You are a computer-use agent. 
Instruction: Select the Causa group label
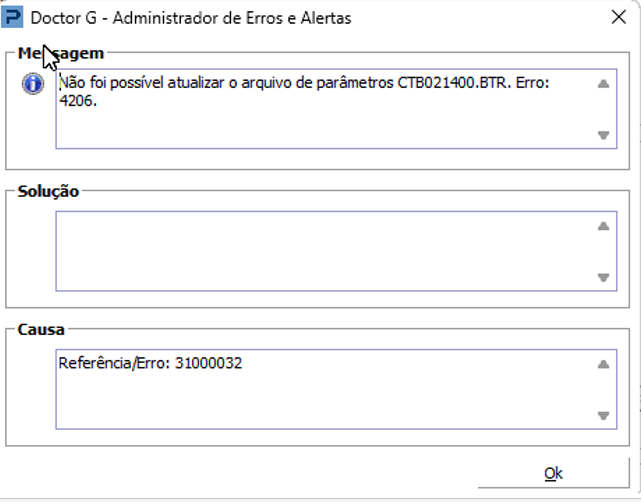(x=41, y=328)
